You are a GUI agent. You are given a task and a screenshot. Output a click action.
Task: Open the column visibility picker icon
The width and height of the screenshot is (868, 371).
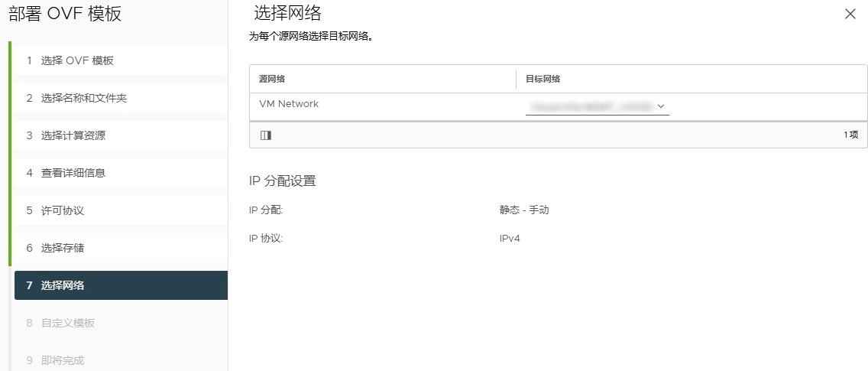pyautogui.click(x=265, y=135)
